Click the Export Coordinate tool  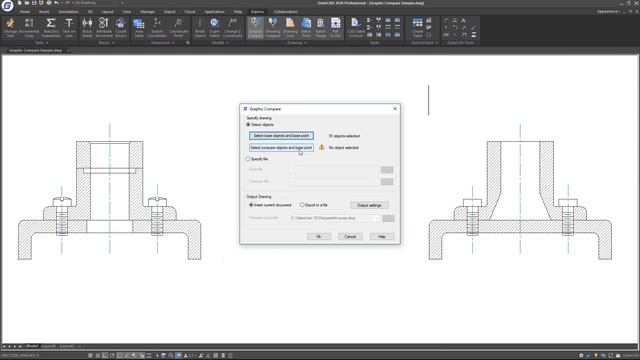point(157,27)
